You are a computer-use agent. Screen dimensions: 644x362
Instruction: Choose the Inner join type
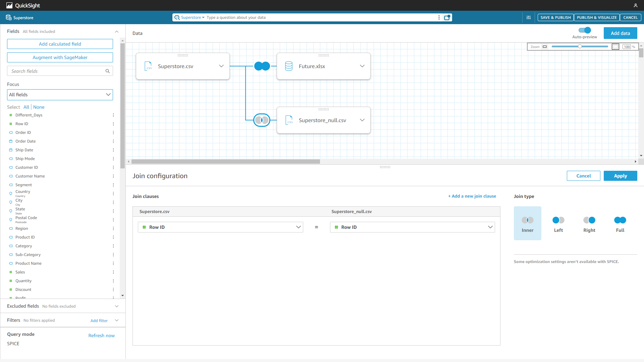[x=527, y=223]
